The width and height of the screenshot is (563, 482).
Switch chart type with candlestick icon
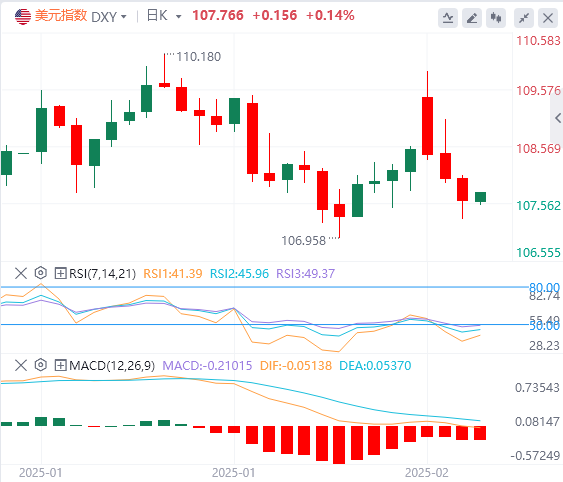tap(496, 18)
